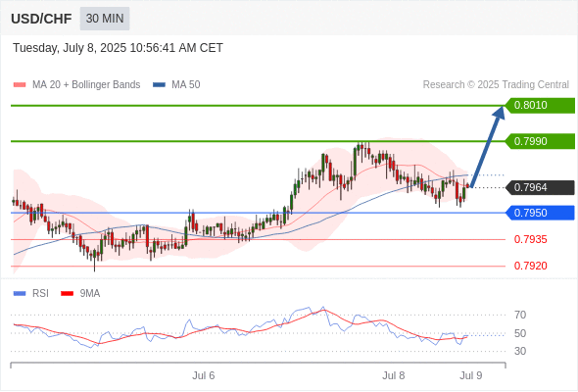Click the 0.7935 support price label
578x392 pixels.
(530, 239)
